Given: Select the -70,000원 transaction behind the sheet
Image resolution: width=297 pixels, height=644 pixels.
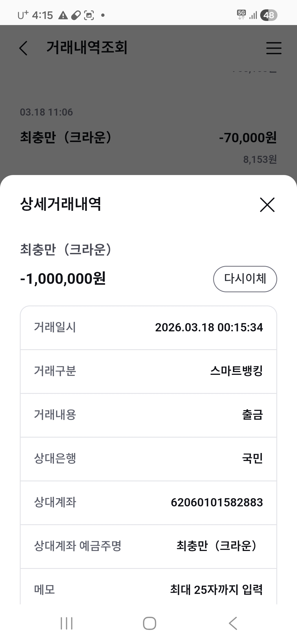Looking at the screenshot, I should (x=148, y=138).
